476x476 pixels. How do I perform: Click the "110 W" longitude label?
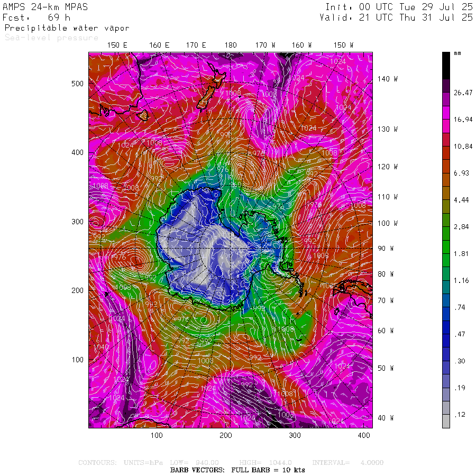[387, 197]
